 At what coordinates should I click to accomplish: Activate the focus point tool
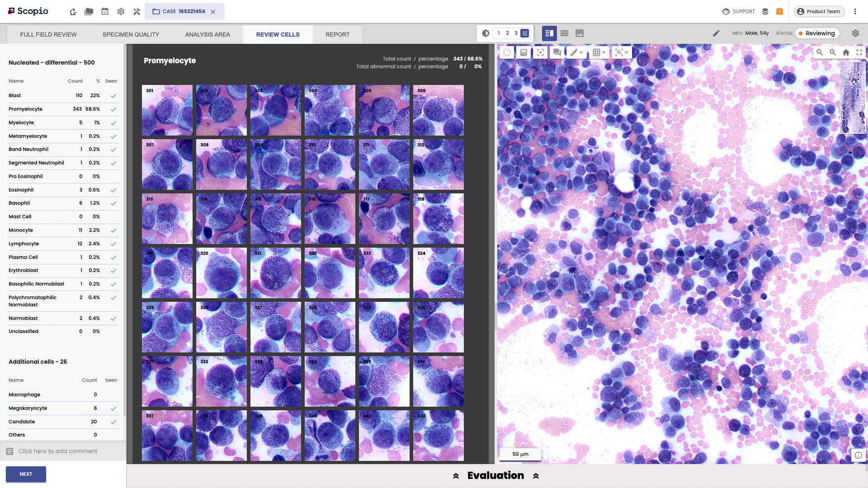[x=540, y=52]
